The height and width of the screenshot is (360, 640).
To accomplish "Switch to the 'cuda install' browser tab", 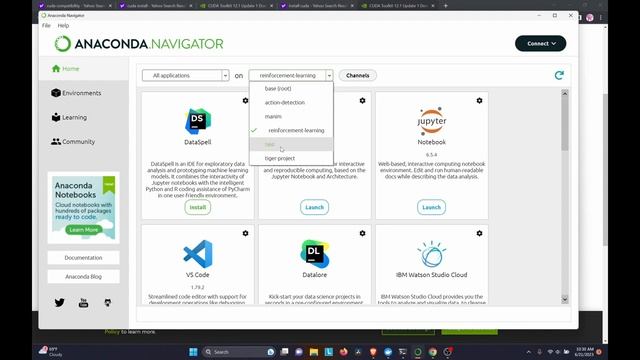I will [x=156, y=6].
